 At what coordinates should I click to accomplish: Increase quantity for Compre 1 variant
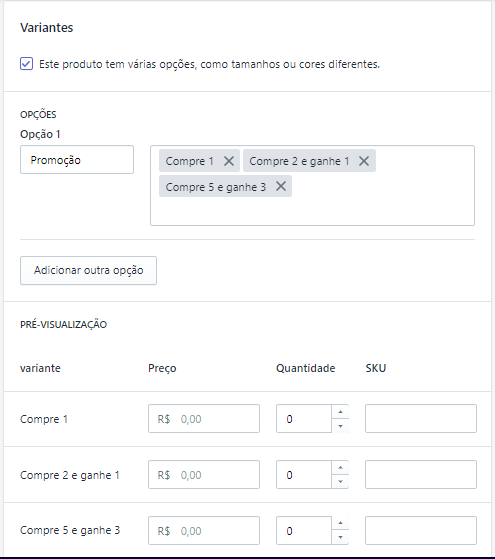pos(341,412)
